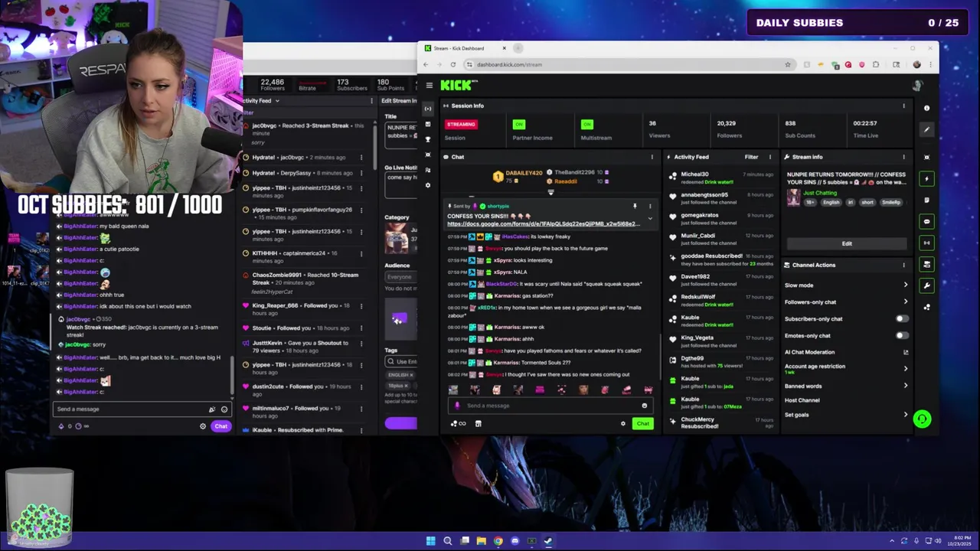
Task: Open Kick Chat panel options menu
Action: [x=652, y=157]
